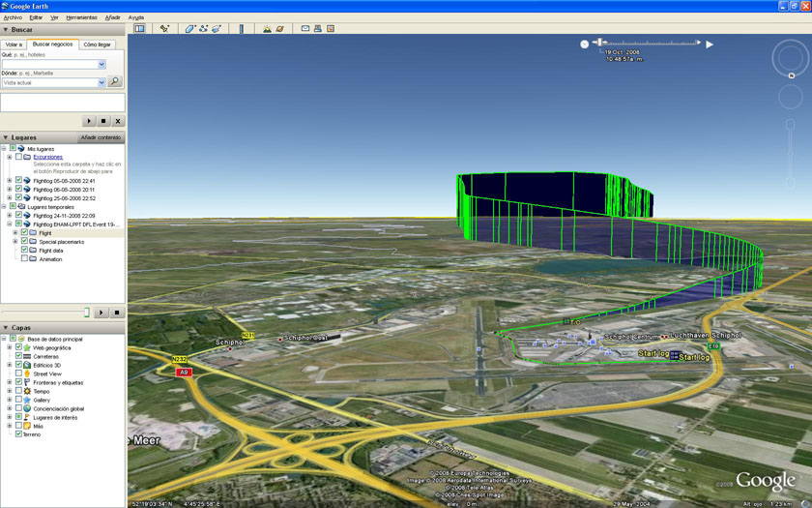Image resolution: width=812 pixels, height=508 pixels.
Task: Click the time slider clock icon
Action: [x=584, y=45]
